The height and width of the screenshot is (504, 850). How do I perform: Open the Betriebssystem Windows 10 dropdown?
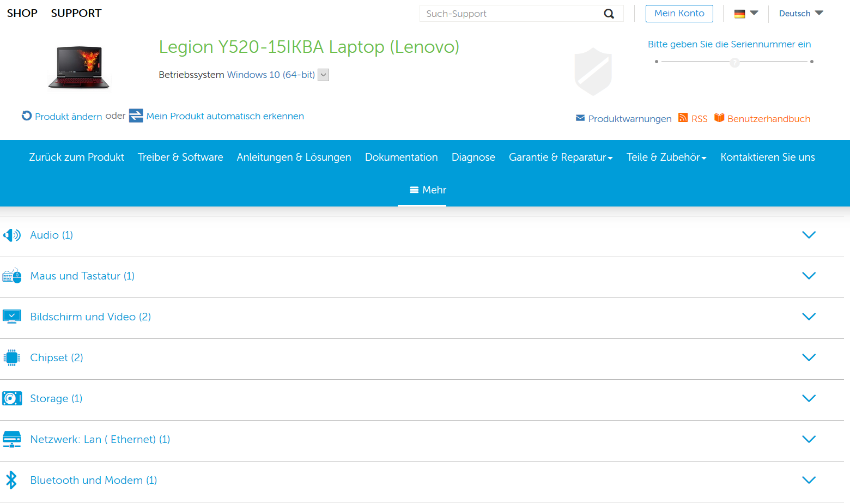click(x=323, y=75)
